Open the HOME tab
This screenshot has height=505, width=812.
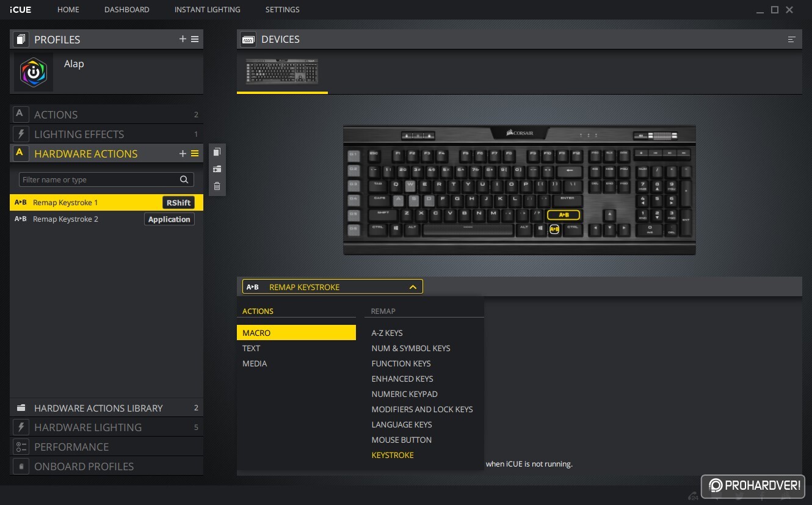click(68, 10)
